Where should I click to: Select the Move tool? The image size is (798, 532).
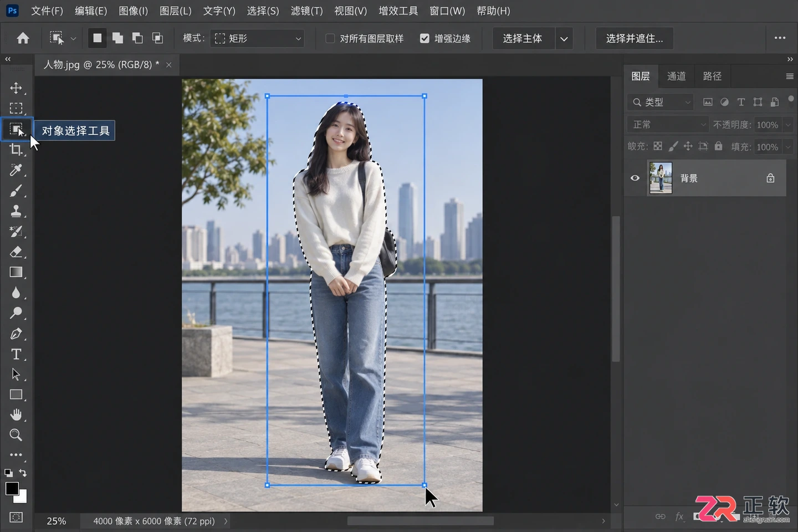16,88
